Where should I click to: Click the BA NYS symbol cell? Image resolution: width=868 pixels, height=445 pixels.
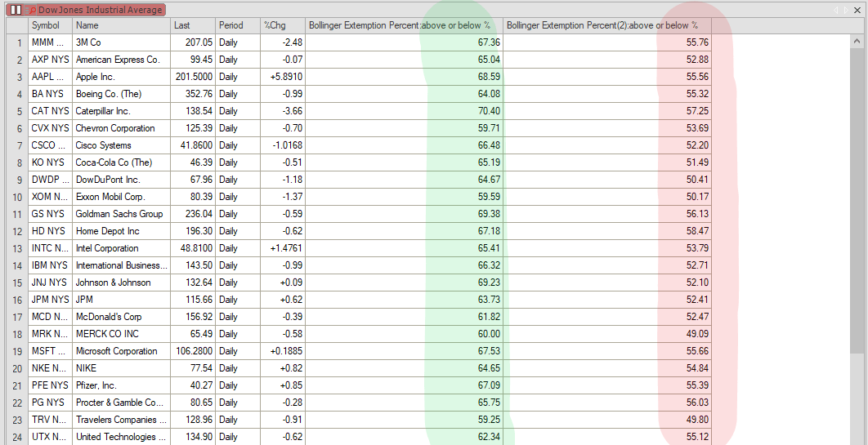coord(51,93)
